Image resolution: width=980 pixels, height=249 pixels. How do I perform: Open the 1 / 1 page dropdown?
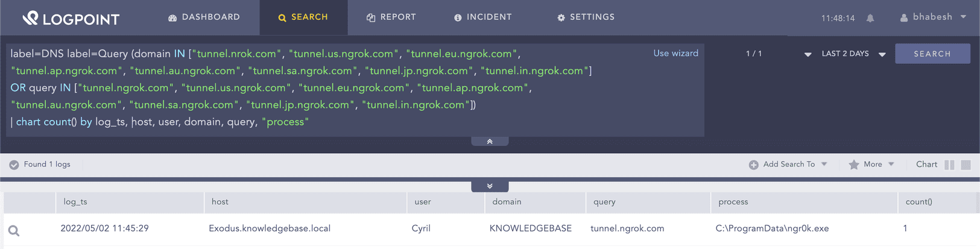[808, 54]
